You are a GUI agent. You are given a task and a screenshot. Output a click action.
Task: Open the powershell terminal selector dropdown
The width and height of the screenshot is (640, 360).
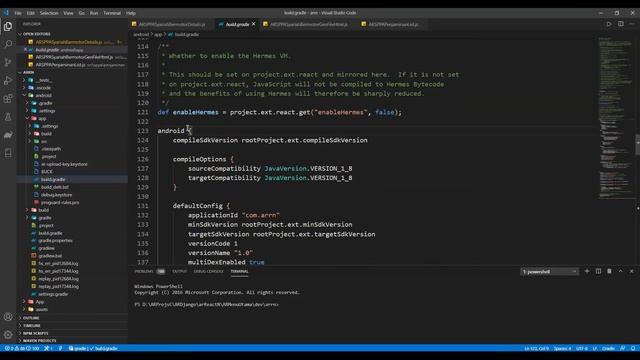coord(549,271)
